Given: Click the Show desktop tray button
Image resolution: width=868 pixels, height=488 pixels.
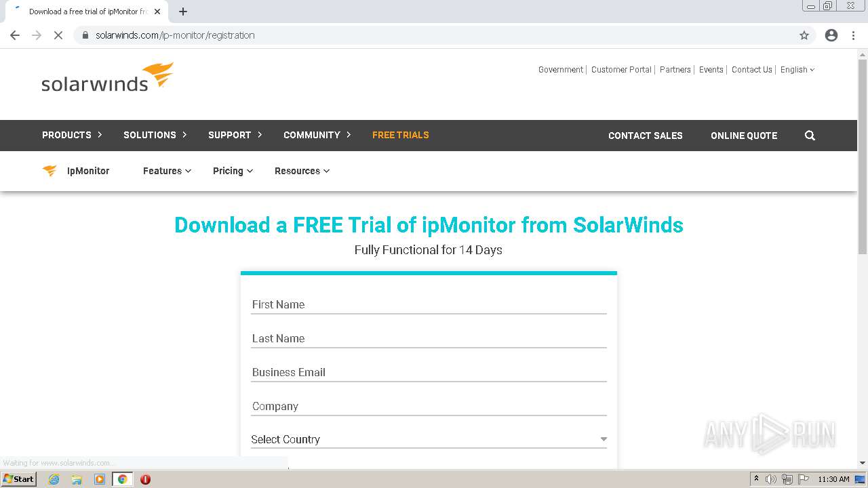Looking at the screenshot, I should [x=861, y=479].
